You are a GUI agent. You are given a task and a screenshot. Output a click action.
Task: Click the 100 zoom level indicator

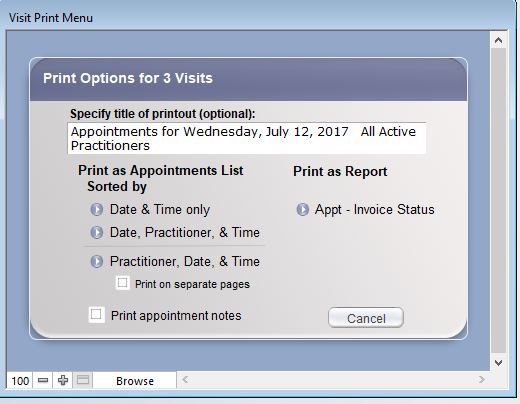tap(20, 381)
